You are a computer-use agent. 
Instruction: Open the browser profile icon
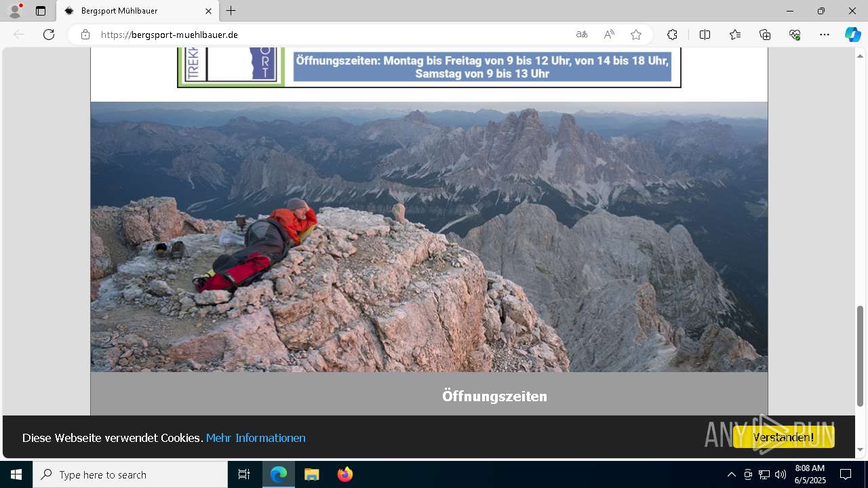tap(15, 11)
